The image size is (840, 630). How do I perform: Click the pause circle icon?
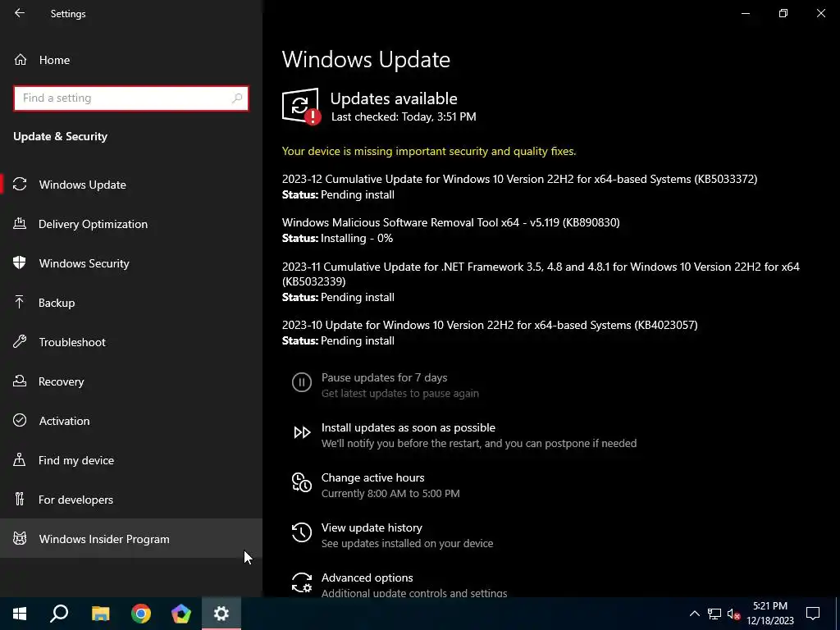click(x=302, y=382)
